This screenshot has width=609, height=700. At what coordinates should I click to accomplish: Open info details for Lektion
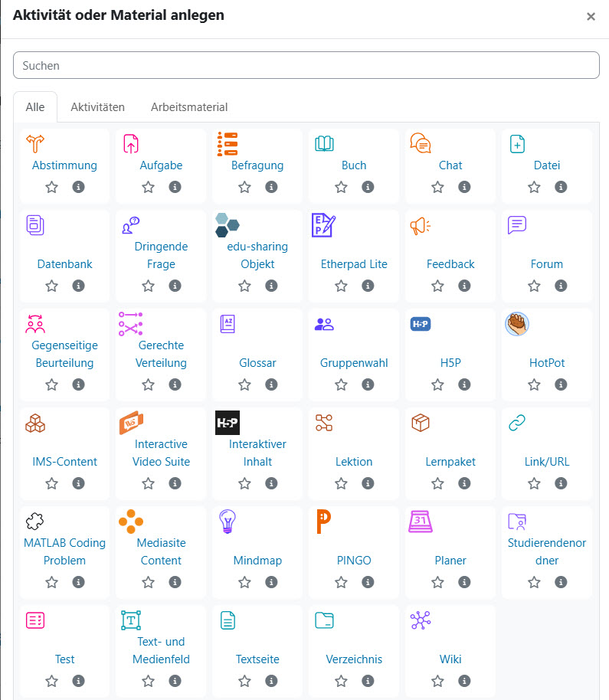tap(368, 483)
